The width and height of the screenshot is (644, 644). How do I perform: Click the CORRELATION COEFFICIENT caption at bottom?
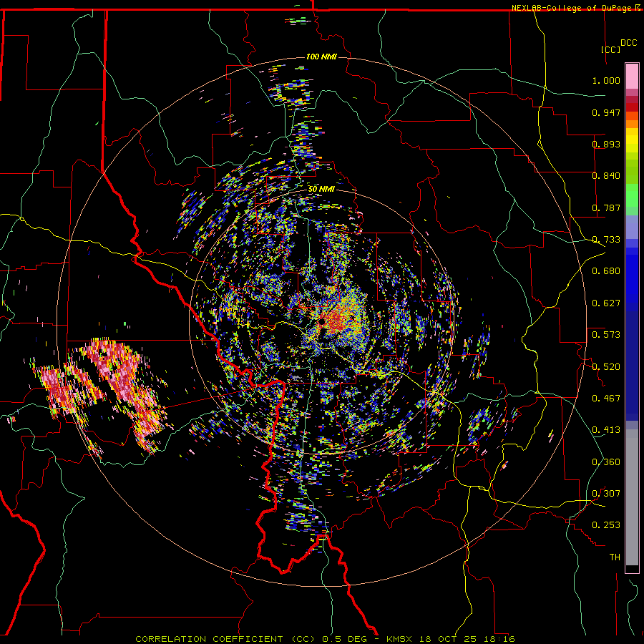[x=325, y=639]
